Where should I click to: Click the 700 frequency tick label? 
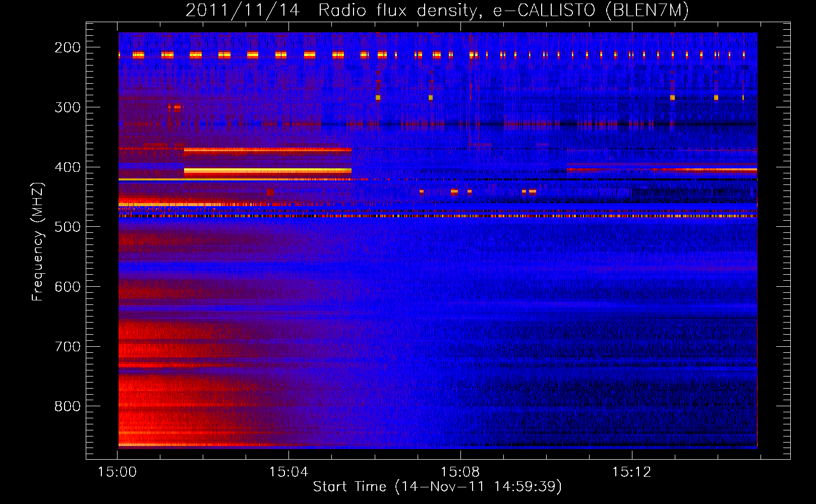68,347
